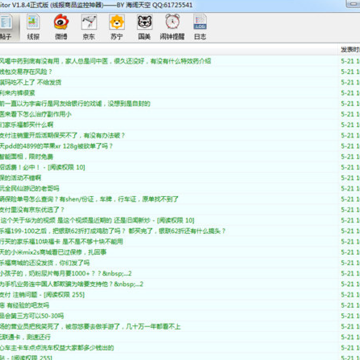360x360 pixels.
Task: Select the row about 怎么治疗副作用小
Action: (180, 114)
